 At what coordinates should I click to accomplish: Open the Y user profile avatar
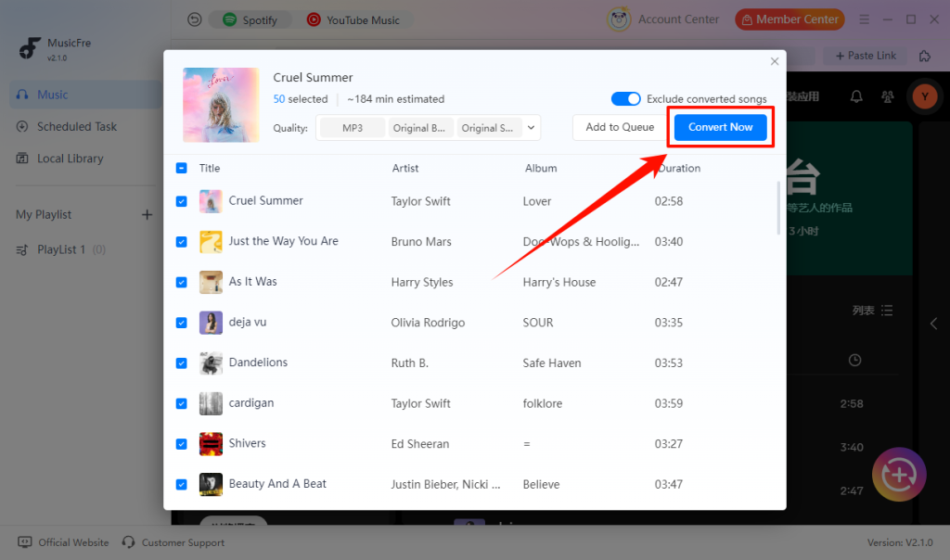pos(925,96)
